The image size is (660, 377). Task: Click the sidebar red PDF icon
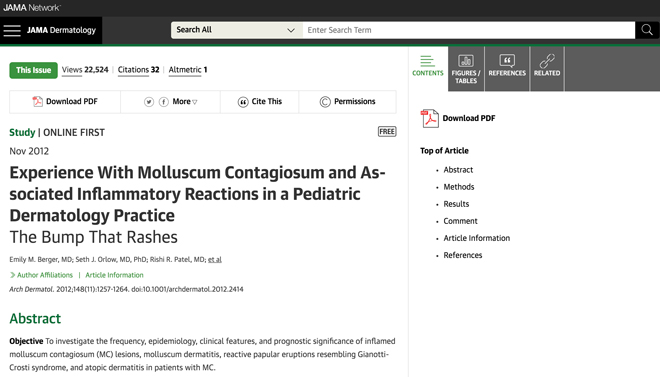tap(430, 118)
